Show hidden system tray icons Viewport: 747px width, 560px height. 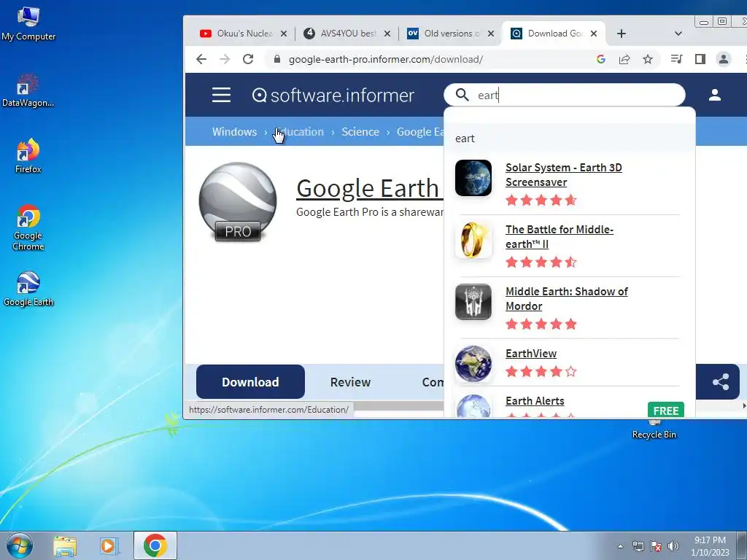(x=620, y=546)
